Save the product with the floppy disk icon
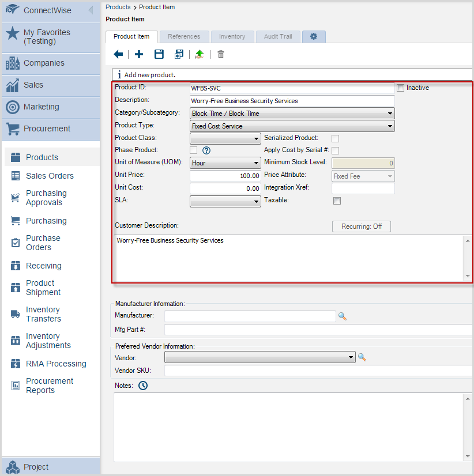The image size is (474, 476). (159, 54)
